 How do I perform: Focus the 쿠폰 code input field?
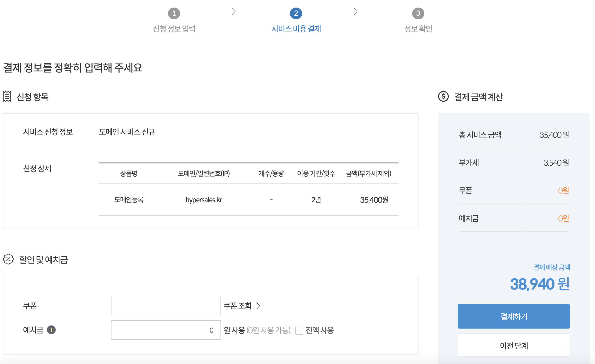tap(166, 306)
